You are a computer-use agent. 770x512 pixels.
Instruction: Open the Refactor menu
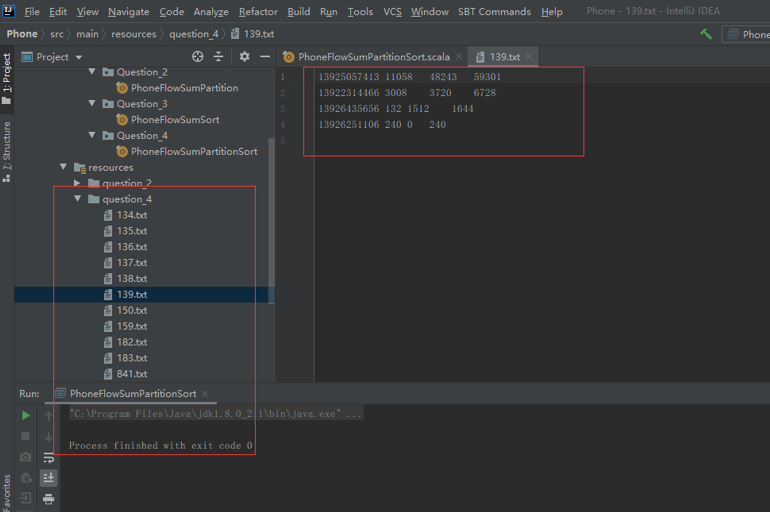[x=258, y=11]
